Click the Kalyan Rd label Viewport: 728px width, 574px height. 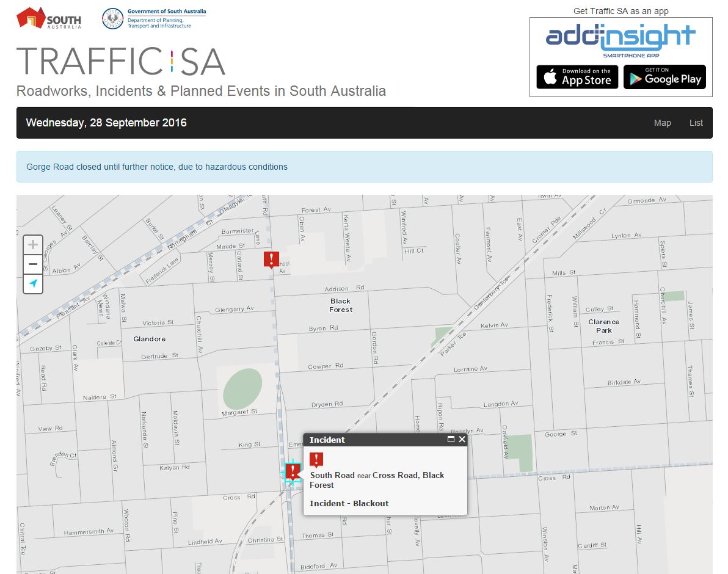click(x=175, y=467)
